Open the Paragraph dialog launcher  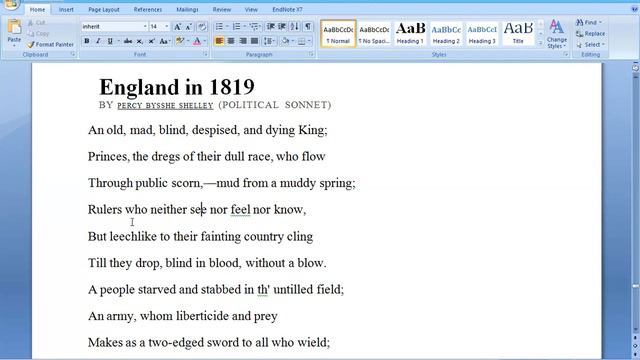click(x=311, y=54)
